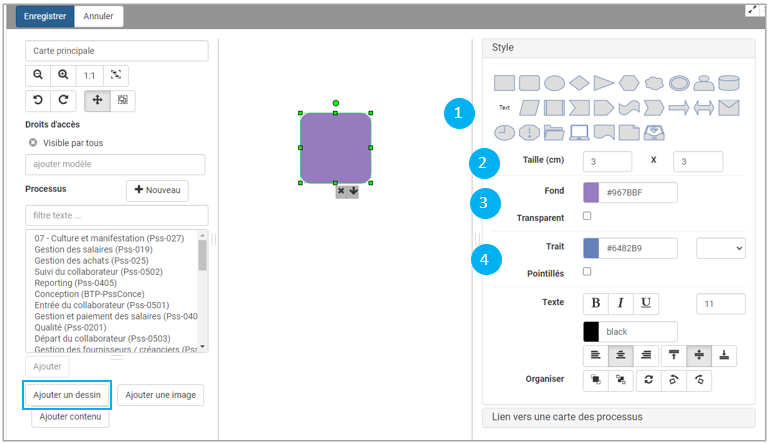Open the Trait line width dropdown
The width and height of the screenshot is (770, 444).
(x=720, y=248)
